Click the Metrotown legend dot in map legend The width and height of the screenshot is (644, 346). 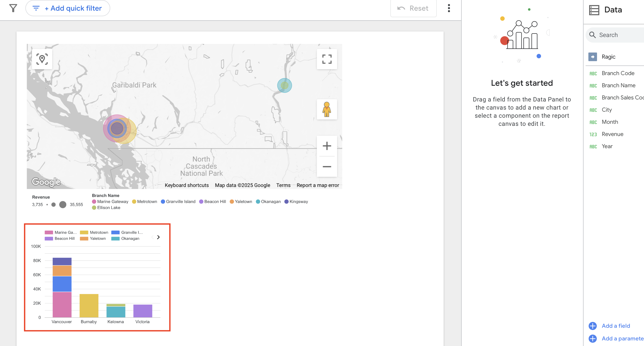[x=134, y=201]
